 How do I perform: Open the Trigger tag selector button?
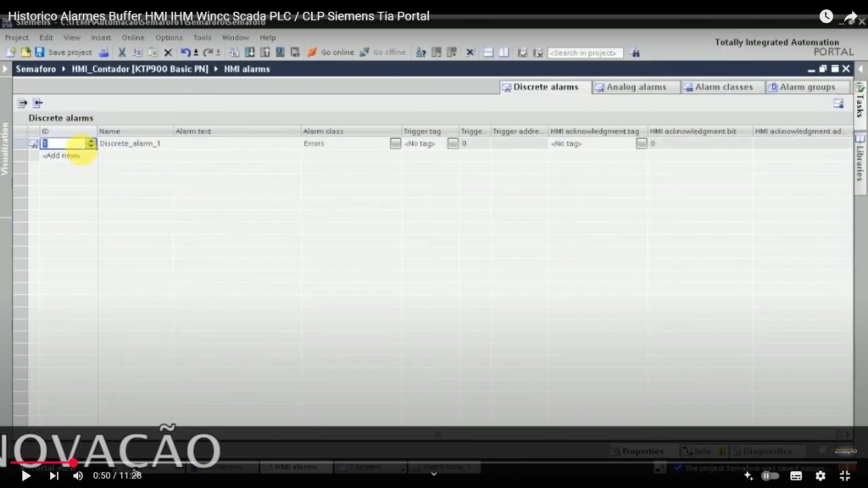coord(453,143)
